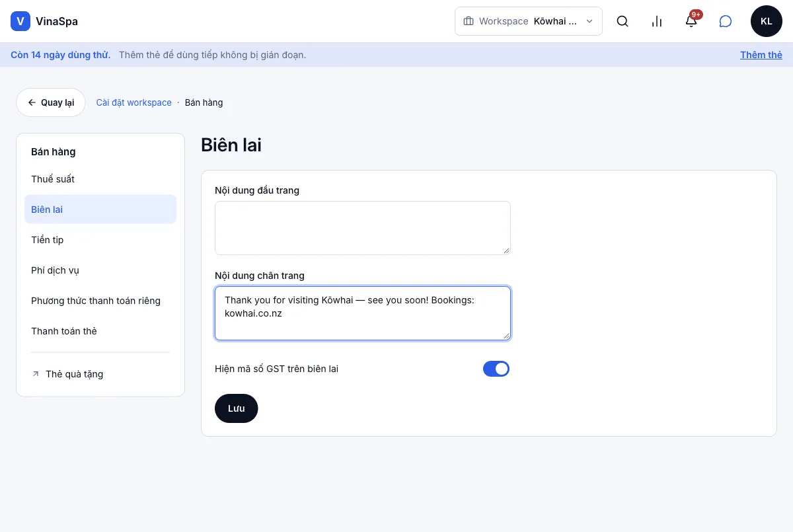The image size is (793, 532).
Task: Click the Nội dung đầu trang label
Action: 257,190
